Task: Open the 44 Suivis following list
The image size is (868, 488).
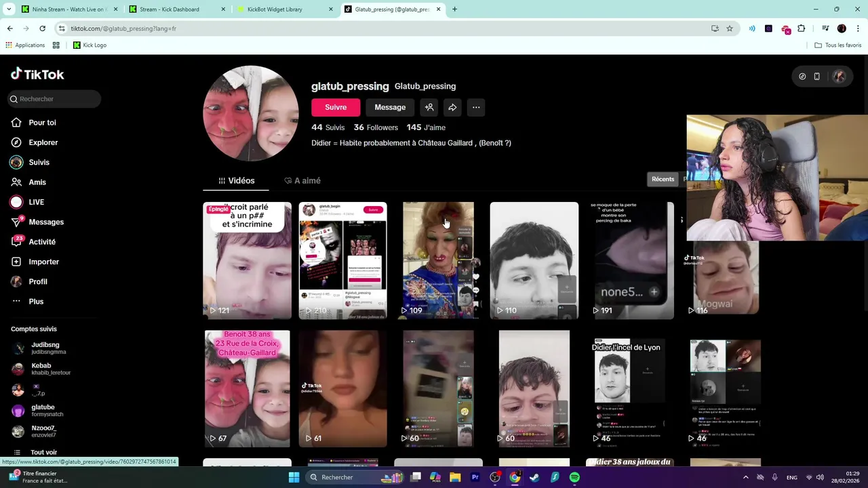Action: [328, 127]
